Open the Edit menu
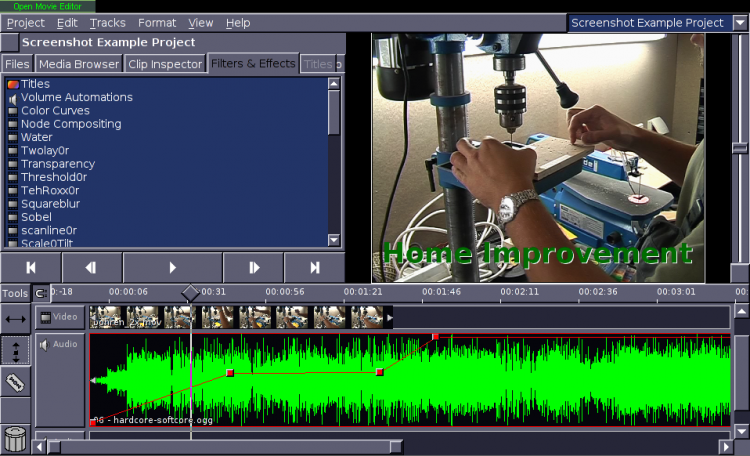Screen dimensions: 750x456 67,23
